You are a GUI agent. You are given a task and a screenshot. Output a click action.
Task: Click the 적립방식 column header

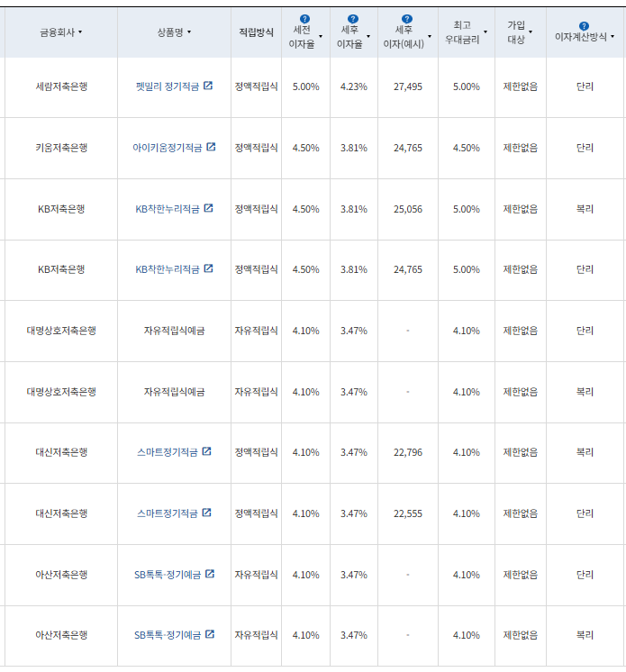[x=256, y=32]
